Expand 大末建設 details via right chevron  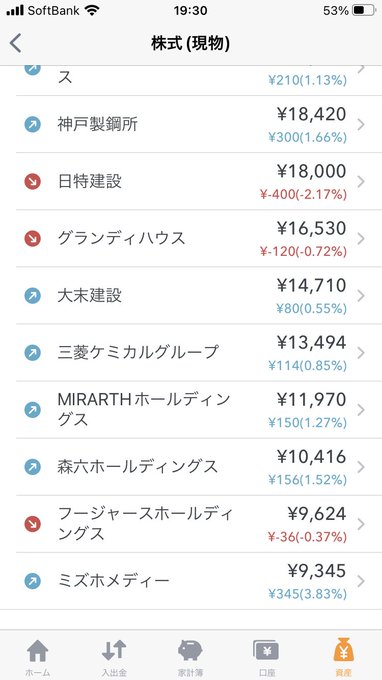point(361,296)
